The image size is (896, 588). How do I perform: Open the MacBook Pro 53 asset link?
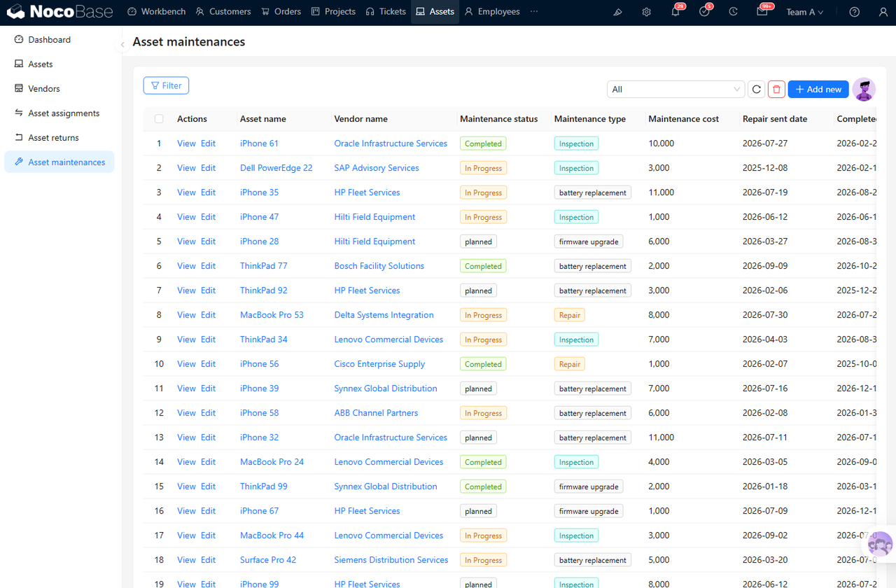(272, 315)
